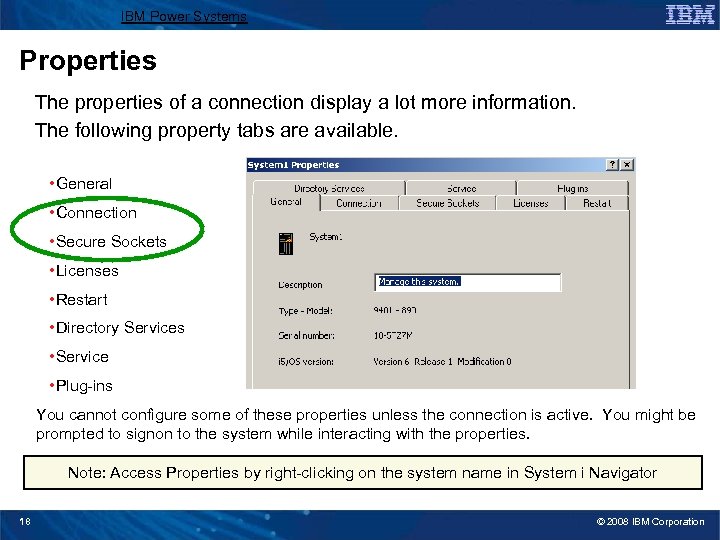
Task: Select the Service tab
Action: tap(461, 188)
